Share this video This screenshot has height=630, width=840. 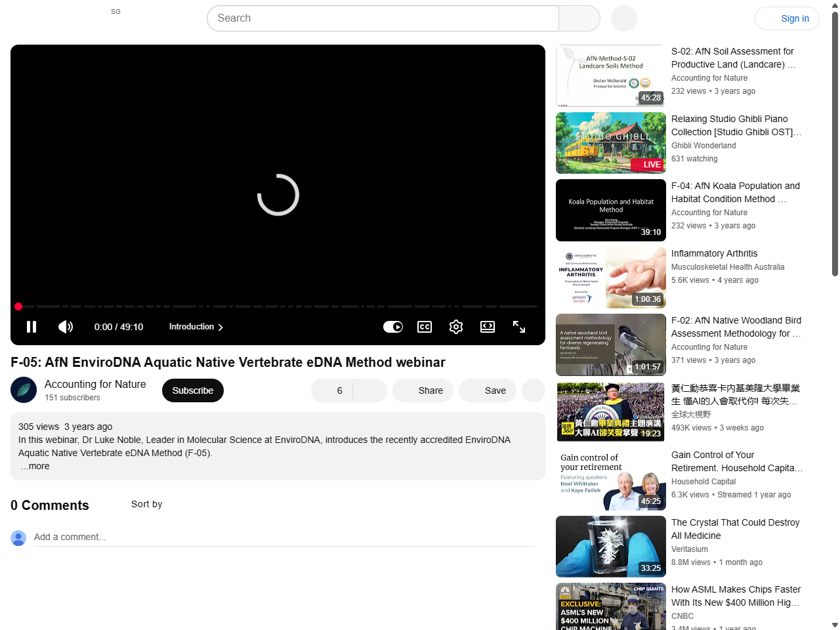[x=423, y=390]
